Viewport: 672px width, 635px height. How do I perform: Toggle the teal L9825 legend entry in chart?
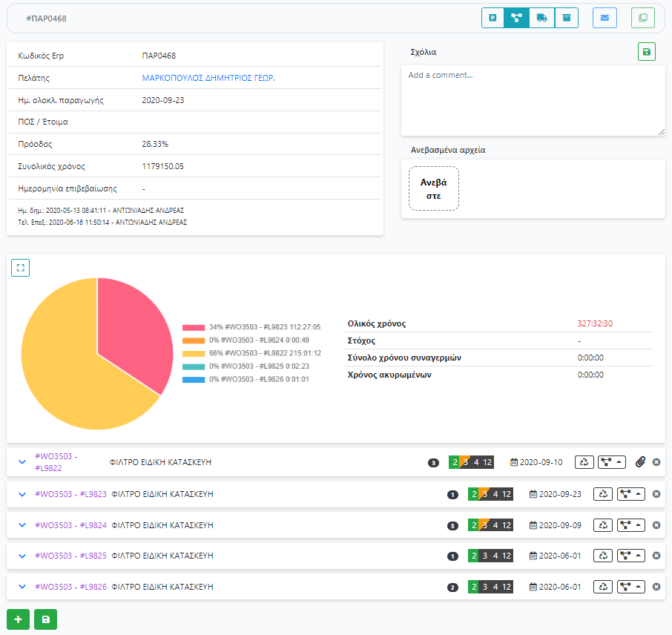pos(251,366)
